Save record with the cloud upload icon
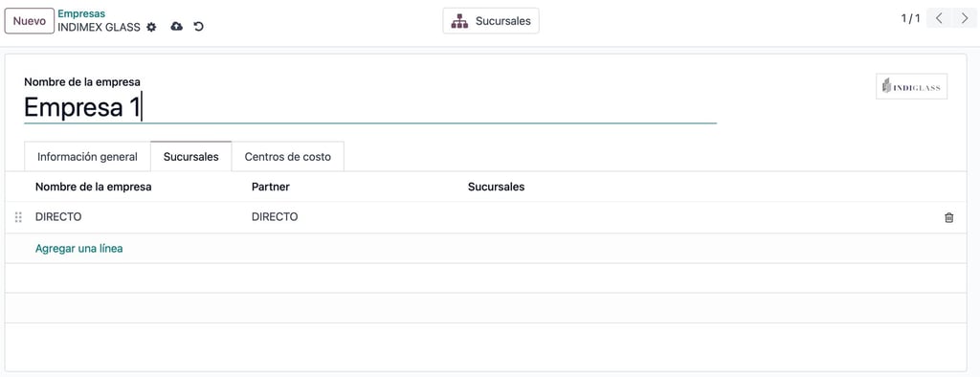The image size is (980, 377). pyautogui.click(x=177, y=26)
